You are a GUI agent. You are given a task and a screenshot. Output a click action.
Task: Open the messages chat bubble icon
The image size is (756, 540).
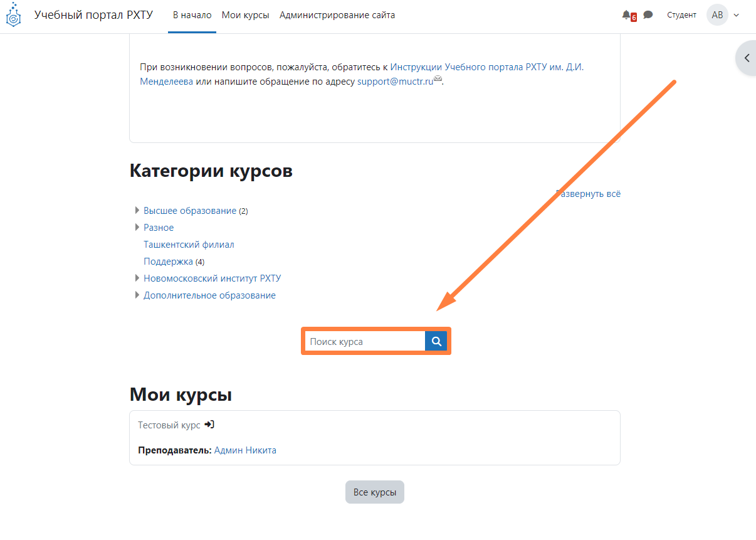(648, 15)
